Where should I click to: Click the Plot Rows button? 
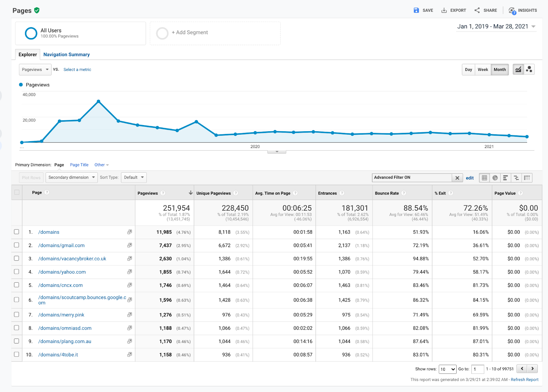coord(31,177)
